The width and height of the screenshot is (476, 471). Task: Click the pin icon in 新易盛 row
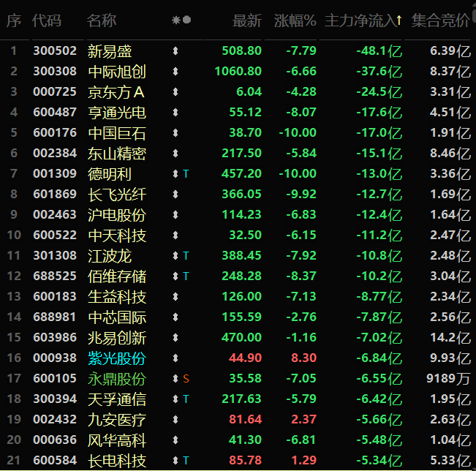pos(175,50)
